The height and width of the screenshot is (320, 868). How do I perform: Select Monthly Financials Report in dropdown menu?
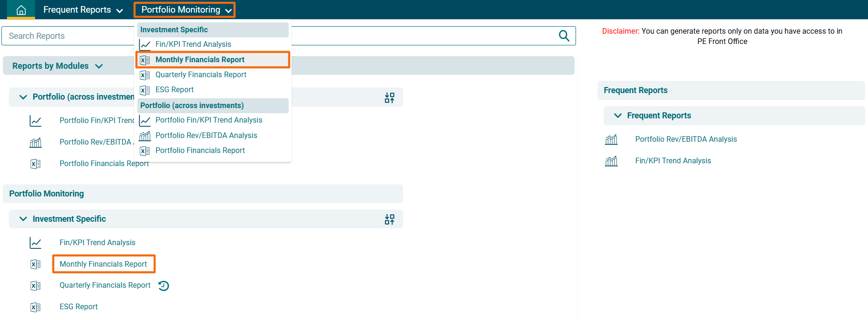click(200, 60)
